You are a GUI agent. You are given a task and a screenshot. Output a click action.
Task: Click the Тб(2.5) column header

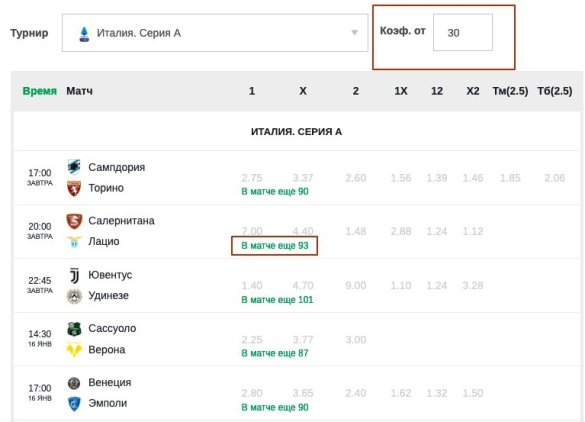[x=554, y=91]
